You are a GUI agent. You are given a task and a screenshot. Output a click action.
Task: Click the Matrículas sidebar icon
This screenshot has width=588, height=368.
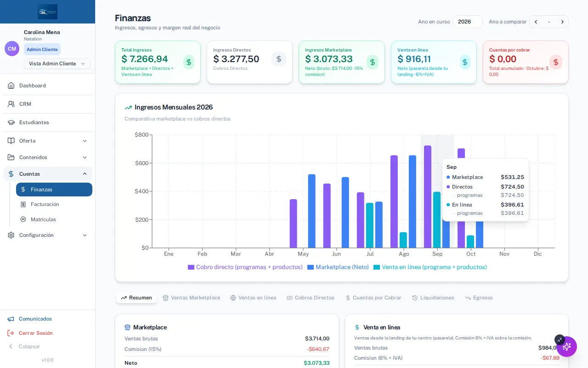tap(23, 219)
